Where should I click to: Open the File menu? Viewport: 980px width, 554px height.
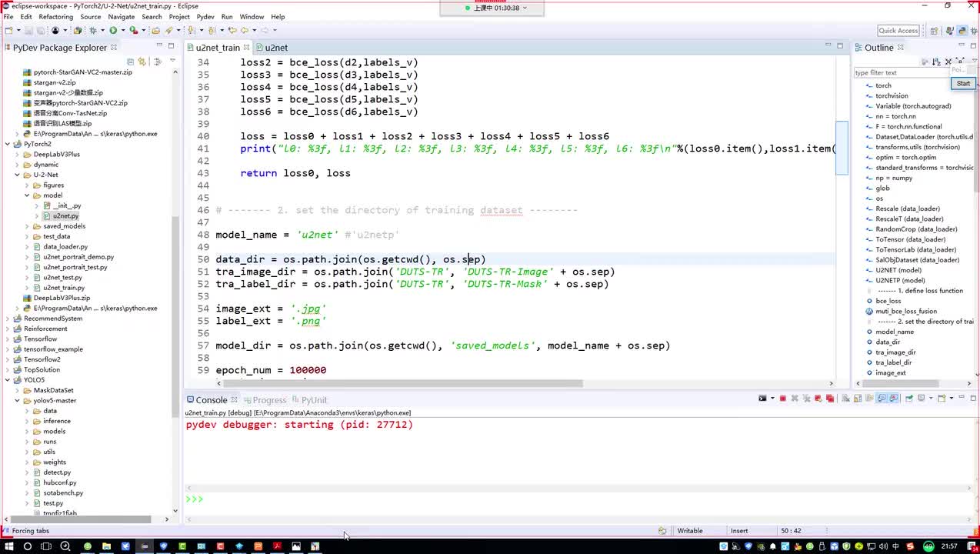click(8, 16)
